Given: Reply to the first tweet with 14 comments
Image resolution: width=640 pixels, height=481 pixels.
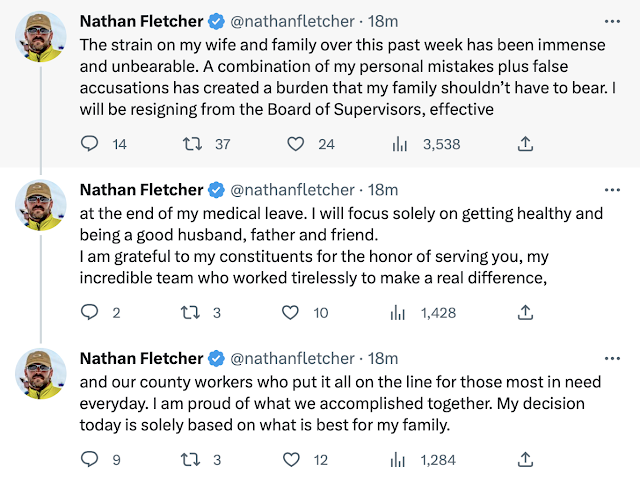Looking at the screenshot, I should click(90, 144).
